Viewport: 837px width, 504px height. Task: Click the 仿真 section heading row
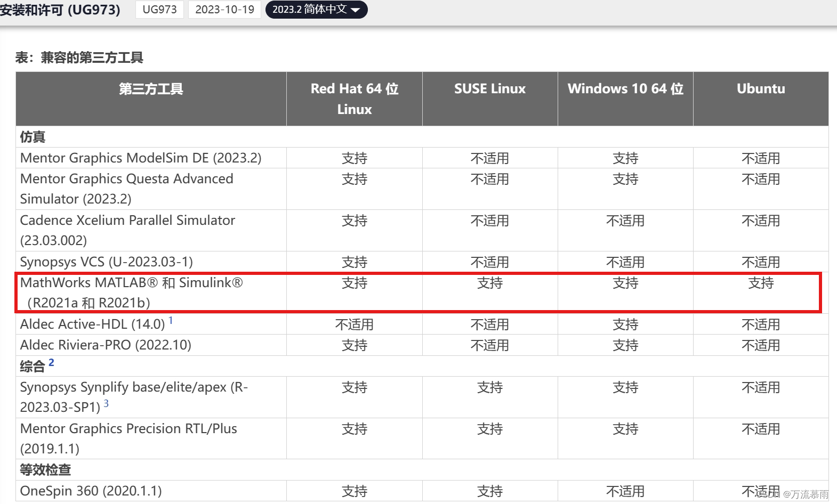422,137
